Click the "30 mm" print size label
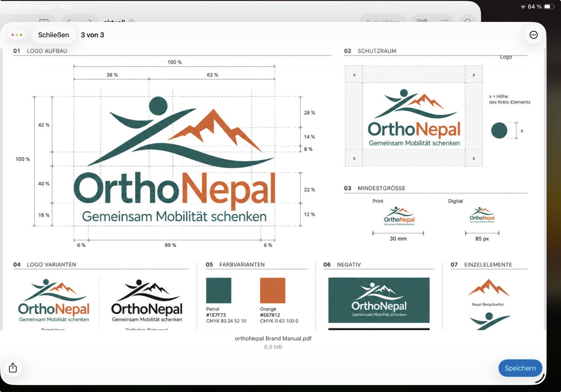561x392 pixels. (x=398, y=239)
